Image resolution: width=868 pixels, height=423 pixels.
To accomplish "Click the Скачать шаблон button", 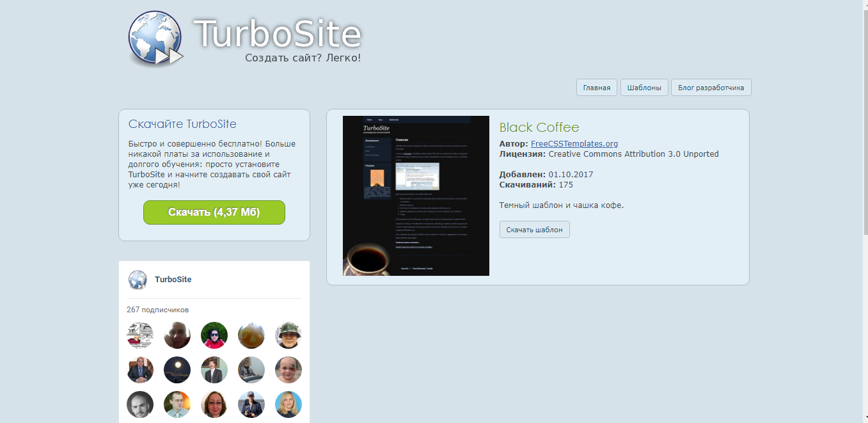I will (x=534, y=229).
